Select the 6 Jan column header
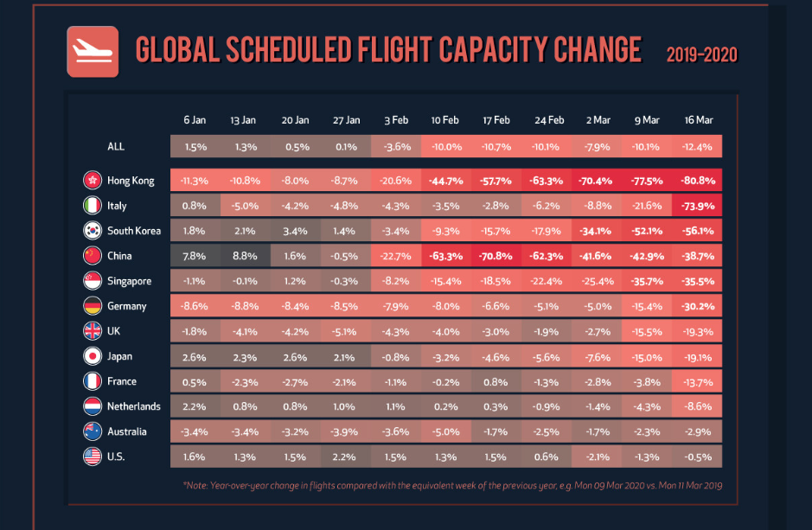The image size is (812, 530). pos(195,120)
